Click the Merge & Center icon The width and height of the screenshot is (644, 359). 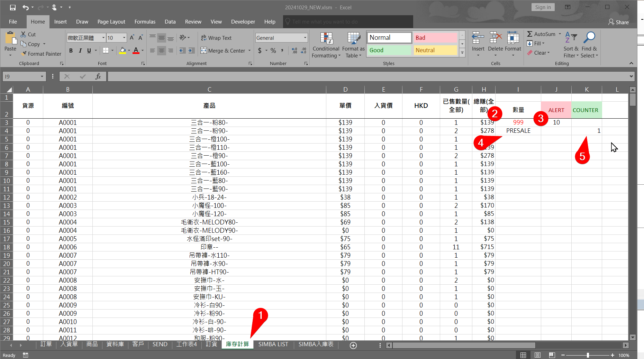[203, 50]
